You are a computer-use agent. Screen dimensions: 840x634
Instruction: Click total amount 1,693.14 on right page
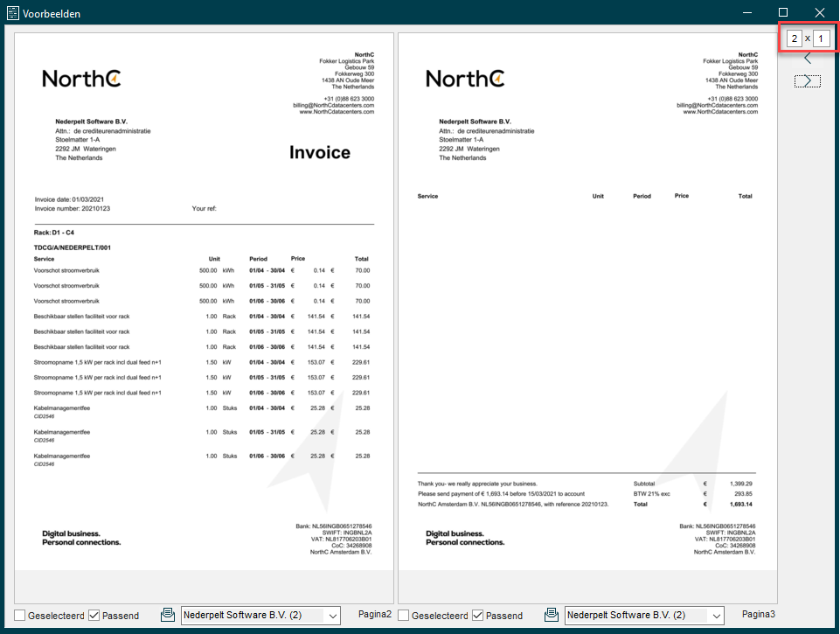click(741, 505)
